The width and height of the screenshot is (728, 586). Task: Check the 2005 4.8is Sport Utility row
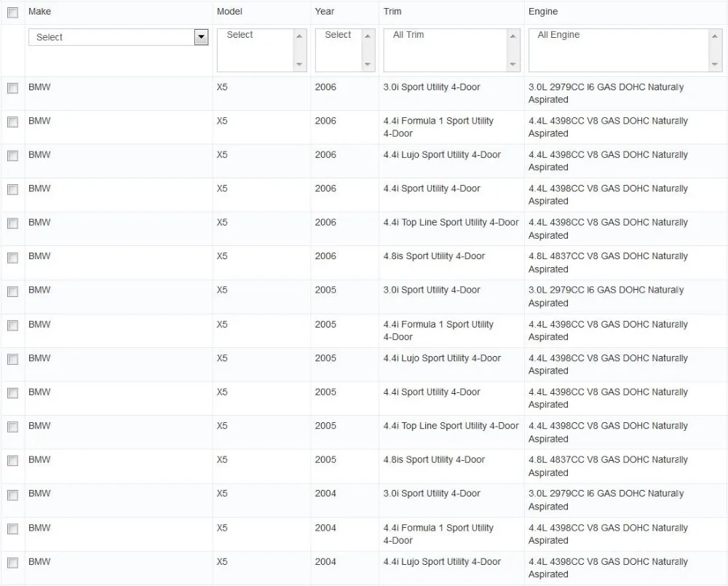click(12, 461)
